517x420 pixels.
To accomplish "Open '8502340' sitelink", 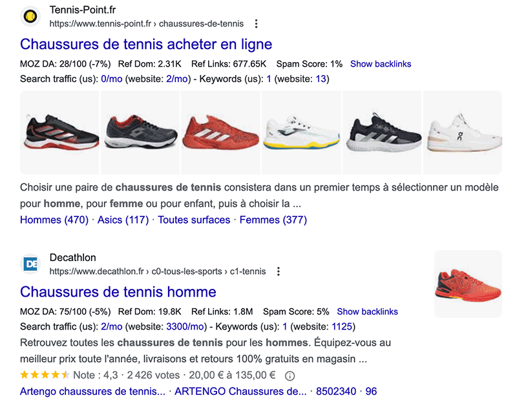I will 336,392.
